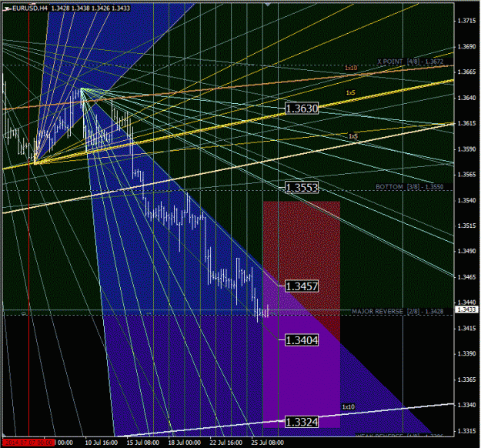Click the 18 Jul 00:00 time axis label
481x448 pixels.
click(x=185, y=443)
